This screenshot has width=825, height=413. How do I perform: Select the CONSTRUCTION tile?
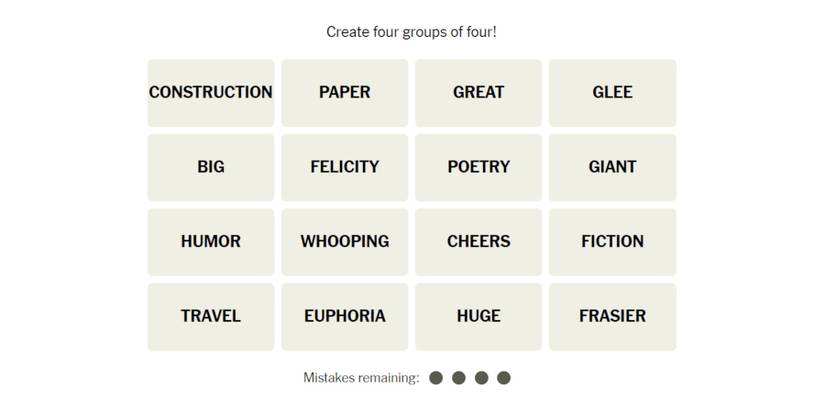[x=211, y=92]
